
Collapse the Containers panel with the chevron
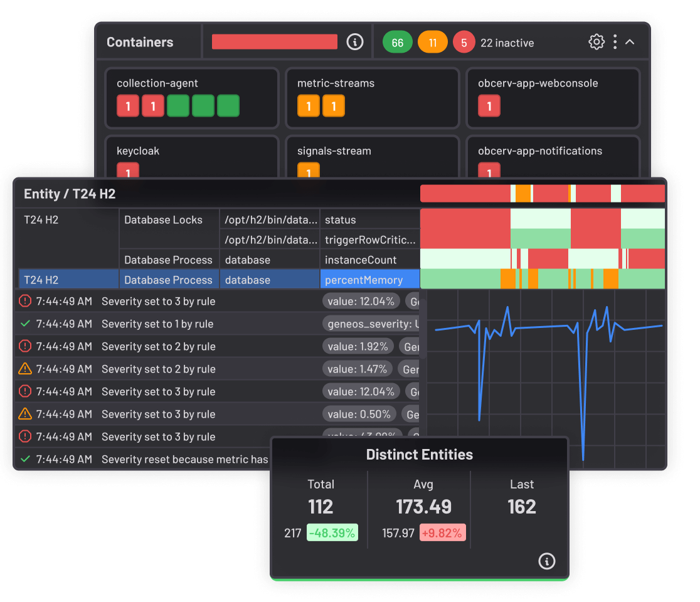coord(630,42)
